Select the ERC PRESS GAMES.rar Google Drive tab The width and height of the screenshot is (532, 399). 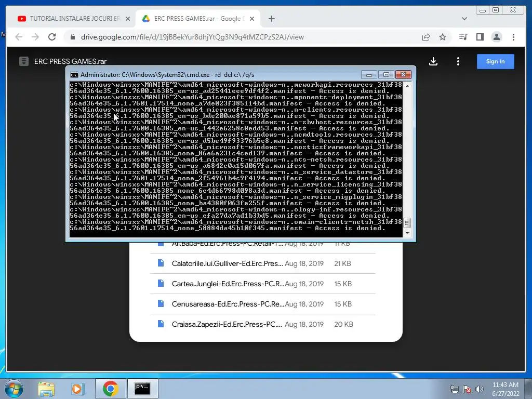pyautogui.click(x=198, y=19)
